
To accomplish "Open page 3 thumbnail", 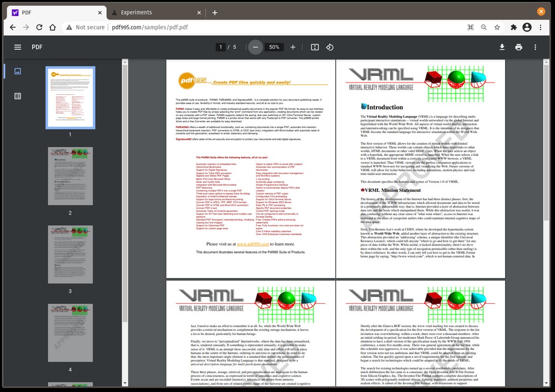I will pos(70,254).
